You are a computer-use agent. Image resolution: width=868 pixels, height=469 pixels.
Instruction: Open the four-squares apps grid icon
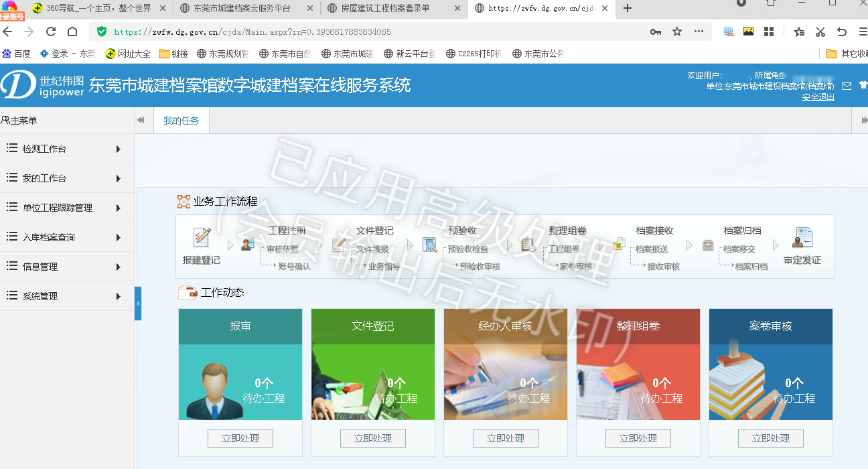click(768, 31)
